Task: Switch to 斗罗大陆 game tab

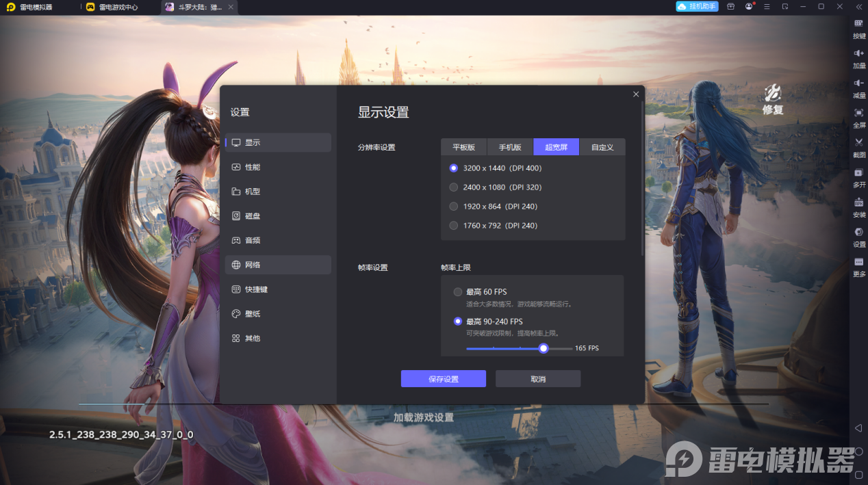Action: [200, 7]
